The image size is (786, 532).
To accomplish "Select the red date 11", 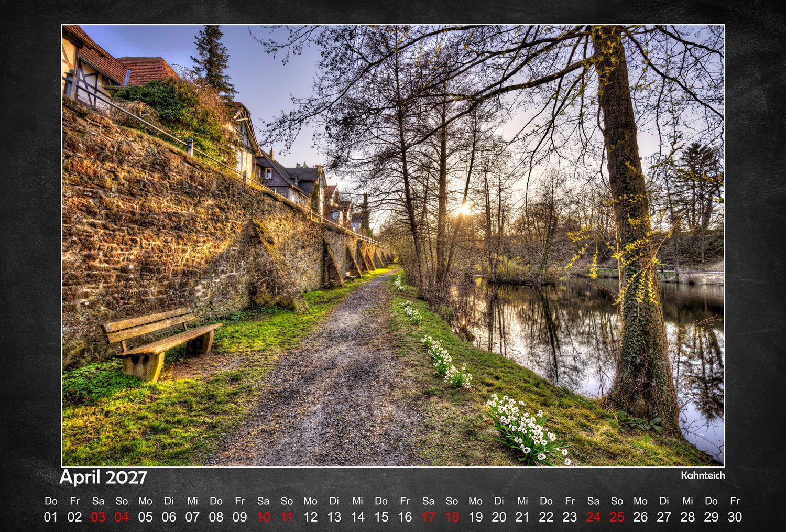I will coord(287,517).
